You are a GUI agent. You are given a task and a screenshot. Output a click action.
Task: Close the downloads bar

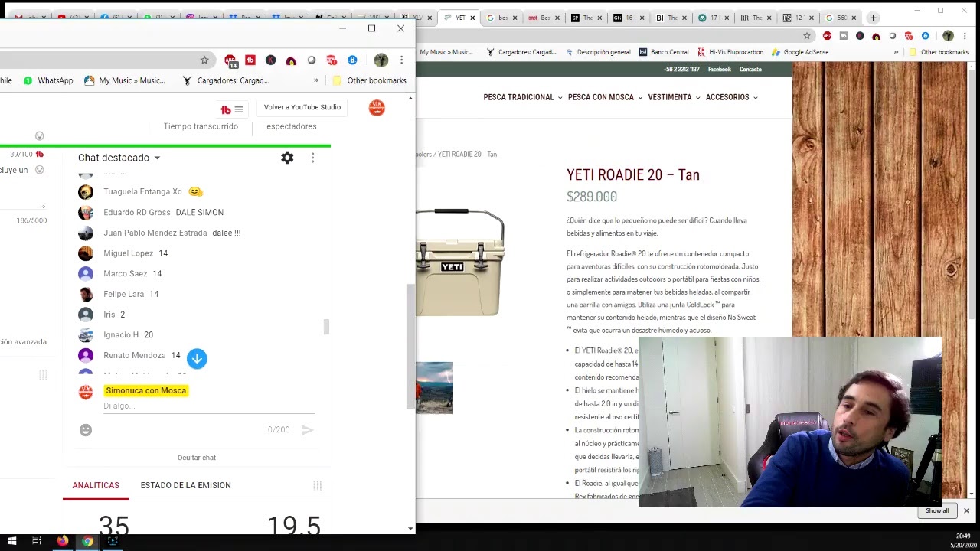[x=966, y=510]
